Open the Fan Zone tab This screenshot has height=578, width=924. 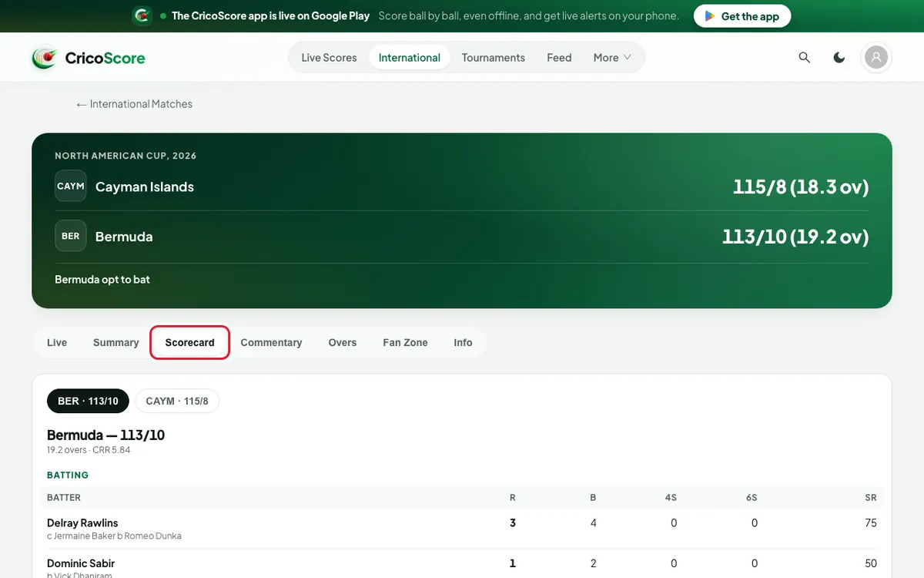click(x=405, y=343)
